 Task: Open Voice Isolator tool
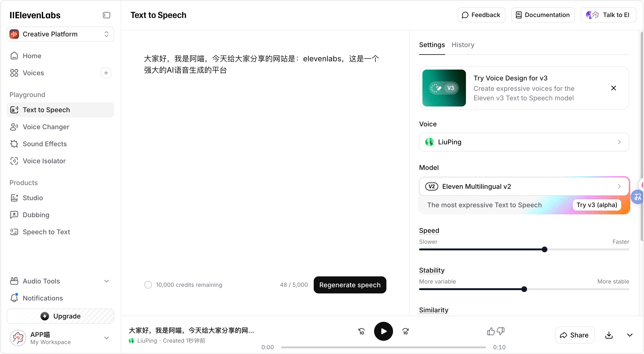coord(60,161)
